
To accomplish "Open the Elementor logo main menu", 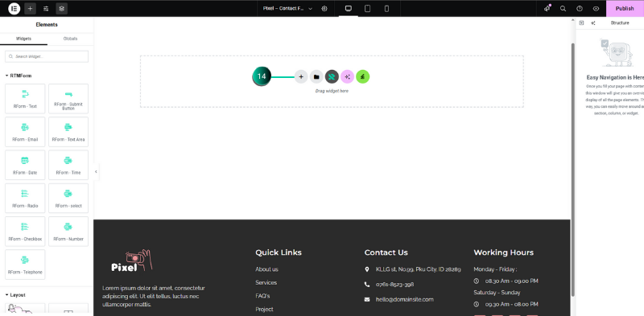I will [x=14, y=8].
